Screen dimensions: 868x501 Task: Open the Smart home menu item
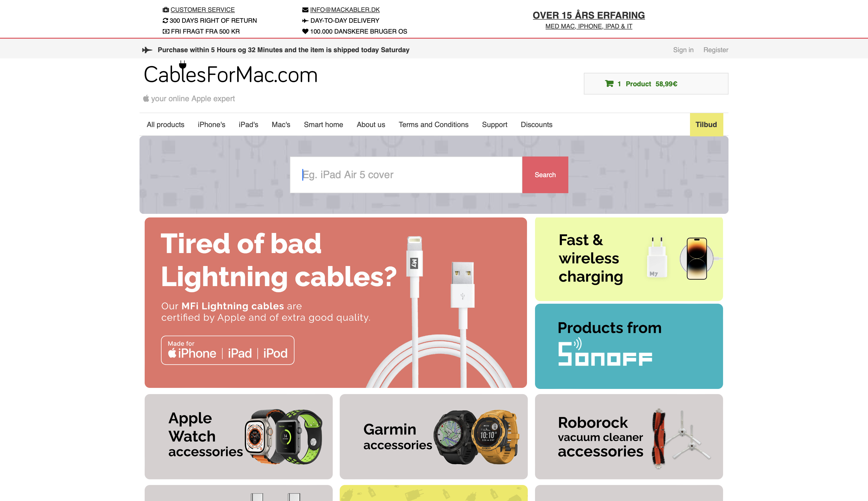[x=323, y=124]
